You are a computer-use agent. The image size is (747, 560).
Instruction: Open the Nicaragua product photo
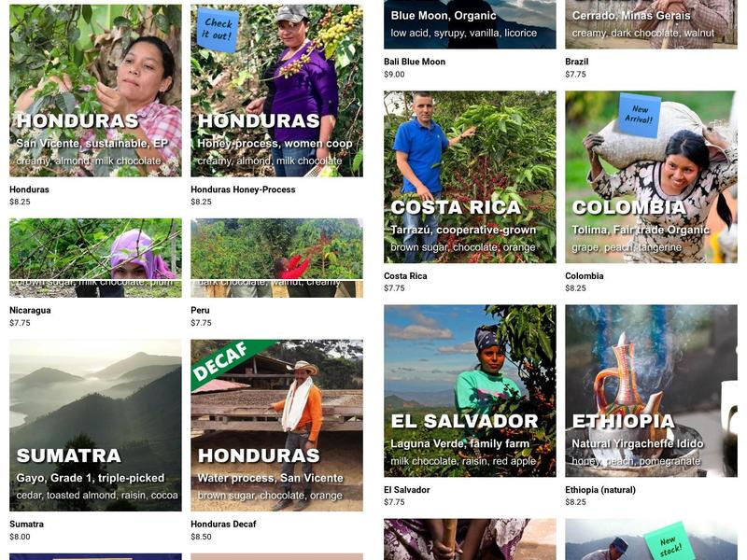[x=95, y=258]
